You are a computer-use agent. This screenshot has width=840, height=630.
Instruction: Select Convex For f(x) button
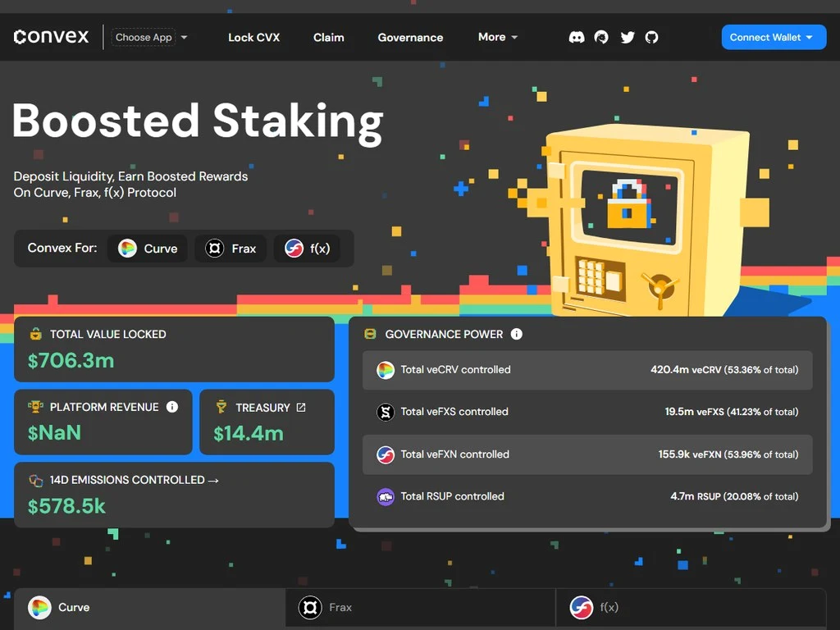[307, 249]
